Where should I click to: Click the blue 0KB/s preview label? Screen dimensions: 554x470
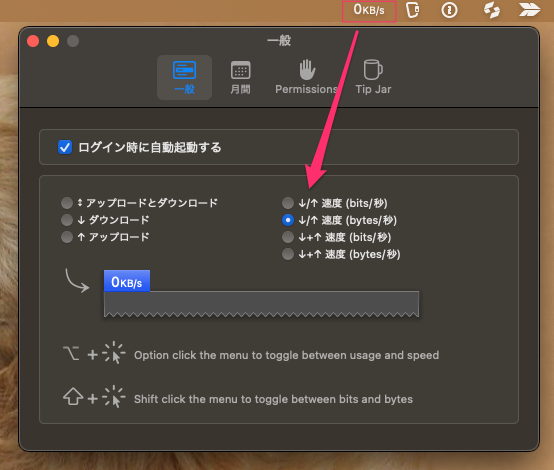coord(127,281)
